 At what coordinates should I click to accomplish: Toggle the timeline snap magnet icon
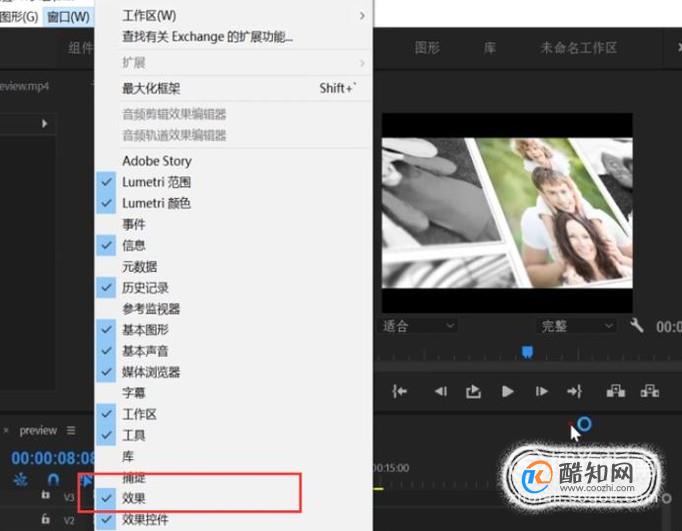pyautogui.click(x=53, y=480)
